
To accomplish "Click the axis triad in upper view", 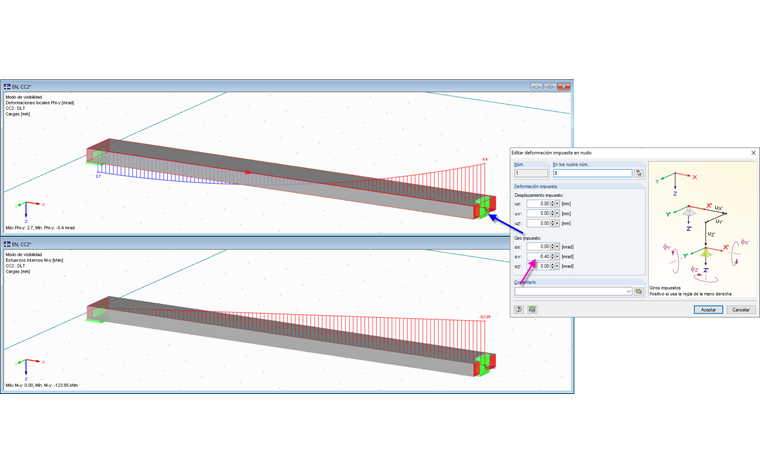I will pos(29,211).
